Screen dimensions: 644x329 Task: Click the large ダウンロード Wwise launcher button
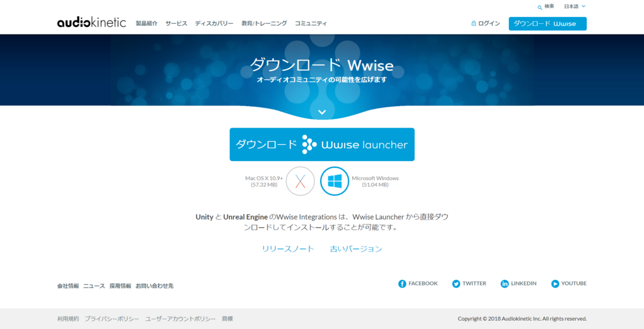(x=322, y=145)
